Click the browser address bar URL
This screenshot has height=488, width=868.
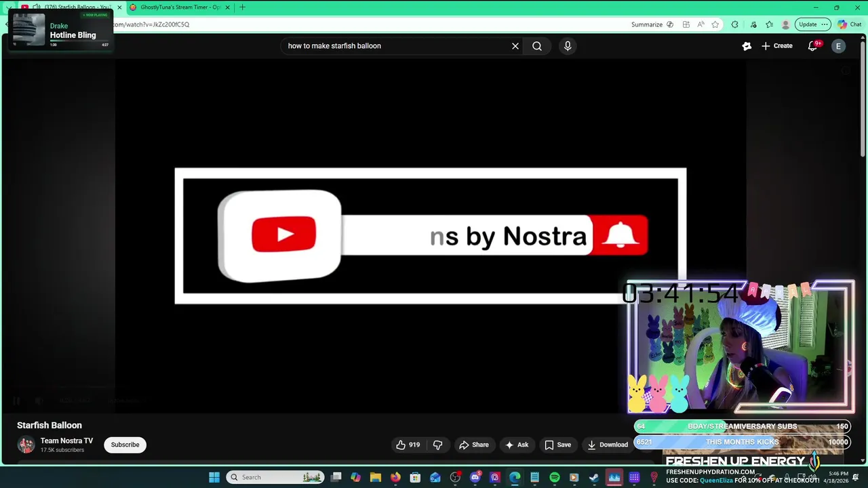151,24
